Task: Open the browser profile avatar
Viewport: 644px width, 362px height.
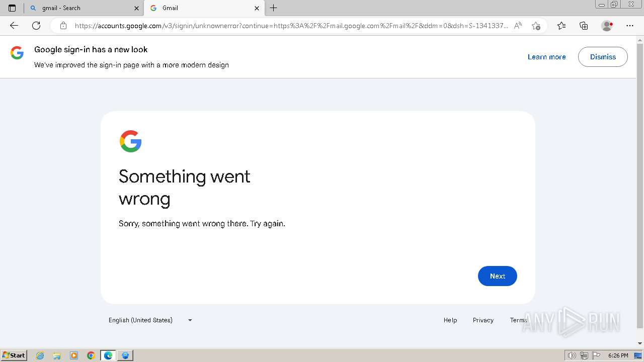Action: (607, 26)
